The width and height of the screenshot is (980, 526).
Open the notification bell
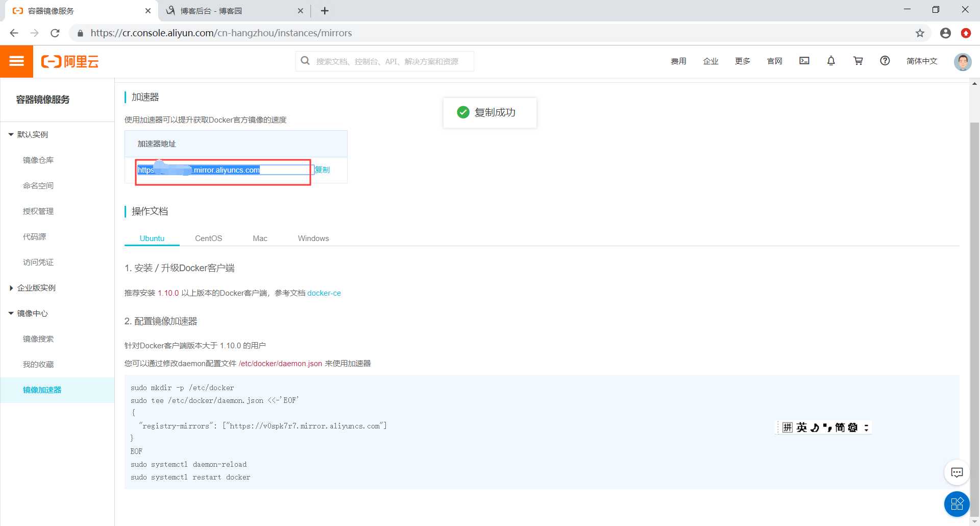pyautogui.click(x=831, y=61)
